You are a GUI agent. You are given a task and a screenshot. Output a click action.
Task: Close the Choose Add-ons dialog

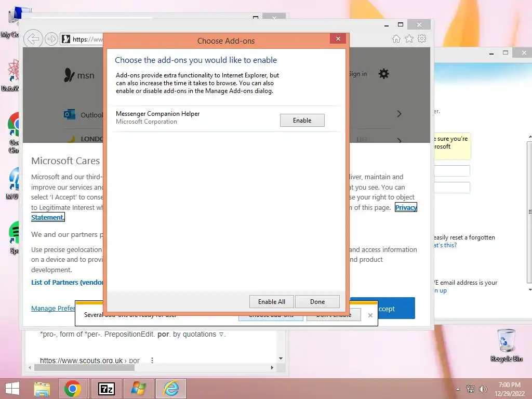pos(338,38)
